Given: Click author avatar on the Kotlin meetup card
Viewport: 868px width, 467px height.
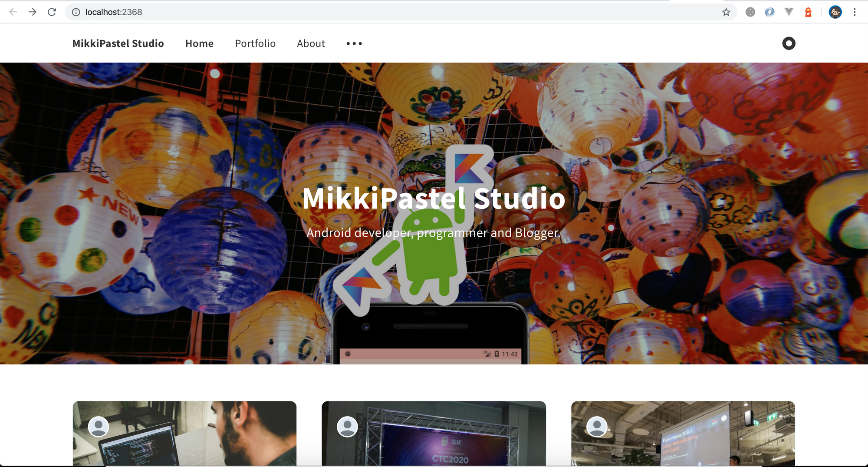Looking at the screenshot, I should click(597, 427).
